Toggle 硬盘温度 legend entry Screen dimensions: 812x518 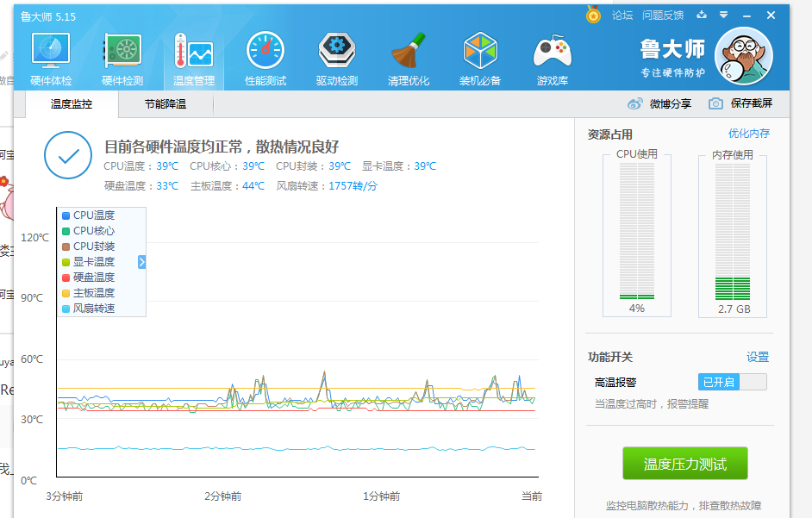[89, 278]
